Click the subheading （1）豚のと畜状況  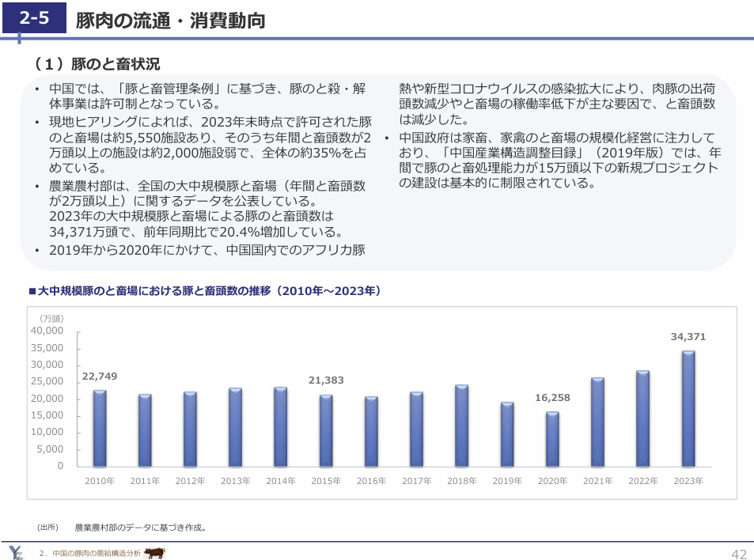point(96,64)
